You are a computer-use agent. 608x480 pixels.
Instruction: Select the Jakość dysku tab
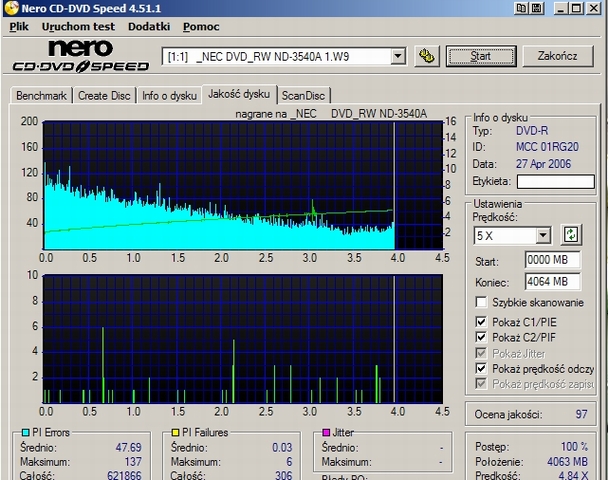(239, 94)
